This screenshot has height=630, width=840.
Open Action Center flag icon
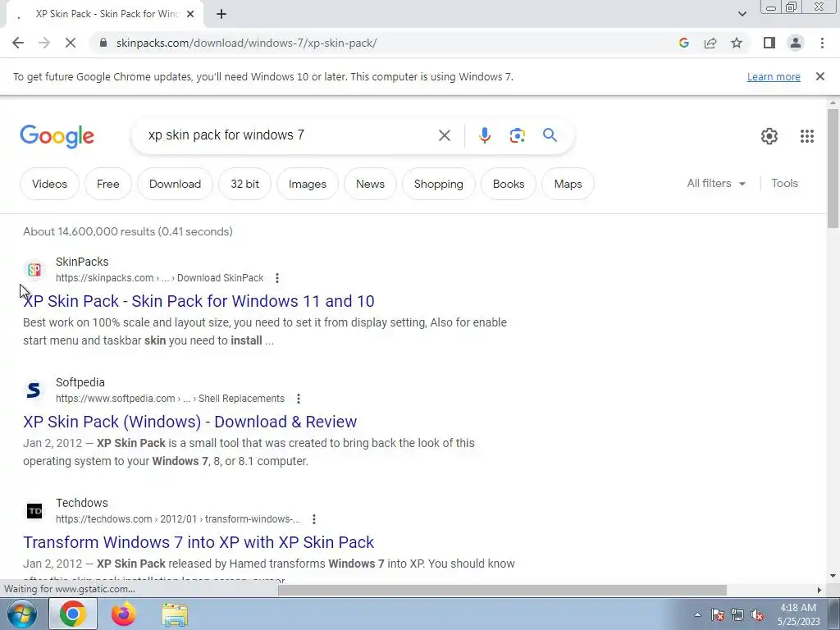[x=718, y=614]
